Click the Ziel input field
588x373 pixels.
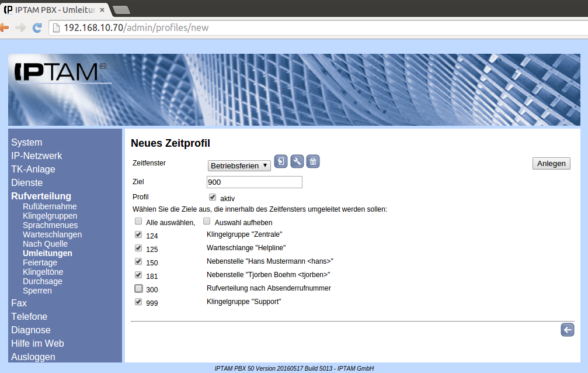[254, 182]
